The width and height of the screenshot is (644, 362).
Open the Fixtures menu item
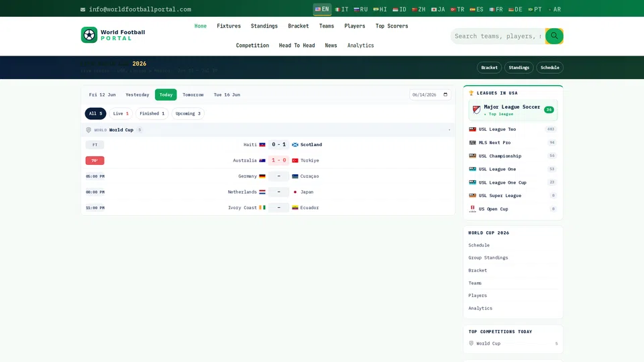[229, 26]
